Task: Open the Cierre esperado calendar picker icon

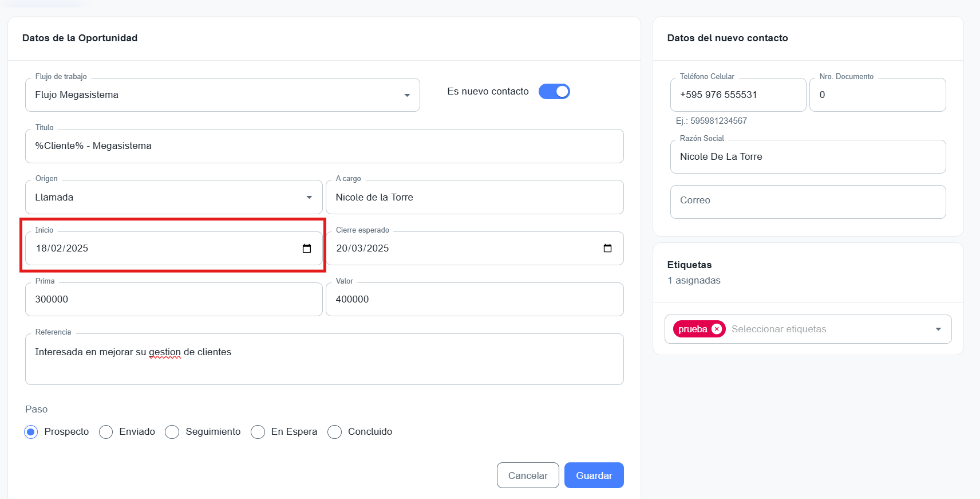Action: tap(607, 249)
